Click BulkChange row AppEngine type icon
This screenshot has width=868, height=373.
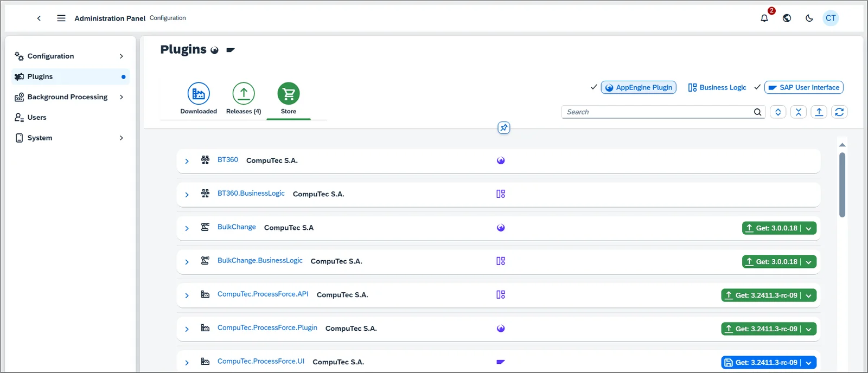coord(501,228)
